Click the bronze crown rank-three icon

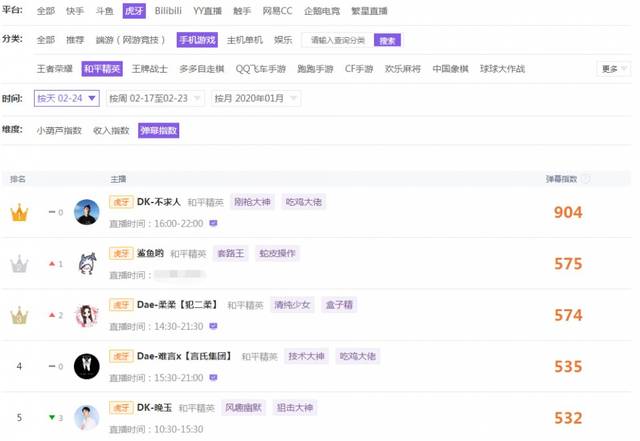click(x=19, y=315)
